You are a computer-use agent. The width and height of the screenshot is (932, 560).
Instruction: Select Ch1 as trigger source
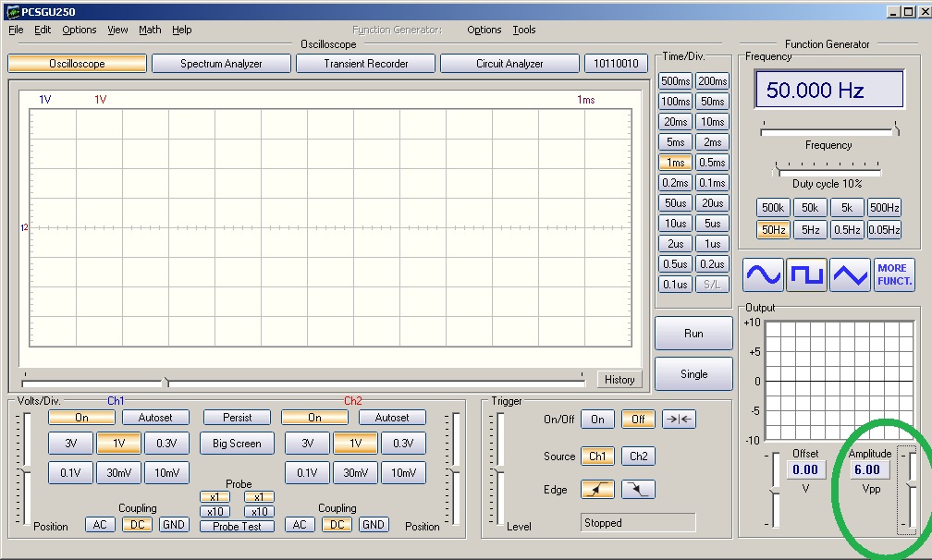[597, 457]
